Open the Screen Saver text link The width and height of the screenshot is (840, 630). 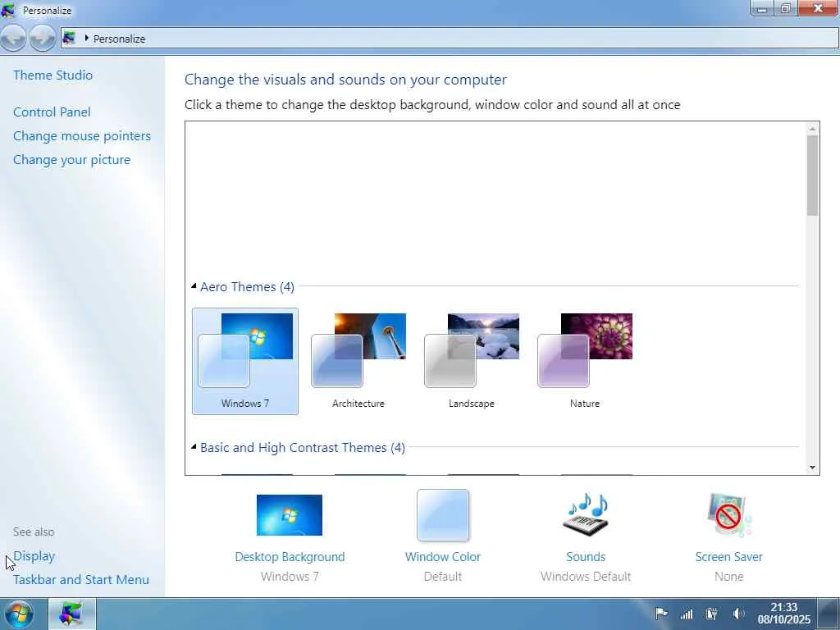729,557
